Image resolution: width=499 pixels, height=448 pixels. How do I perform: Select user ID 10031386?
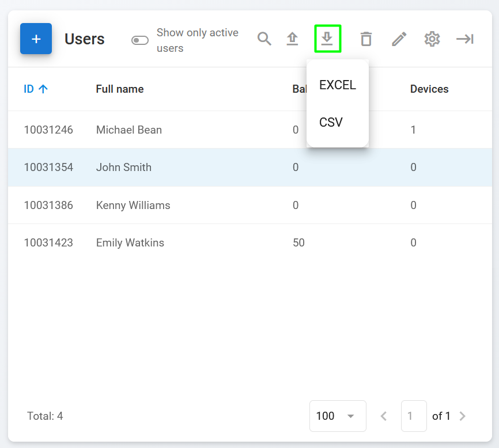(x=48, y=205)
